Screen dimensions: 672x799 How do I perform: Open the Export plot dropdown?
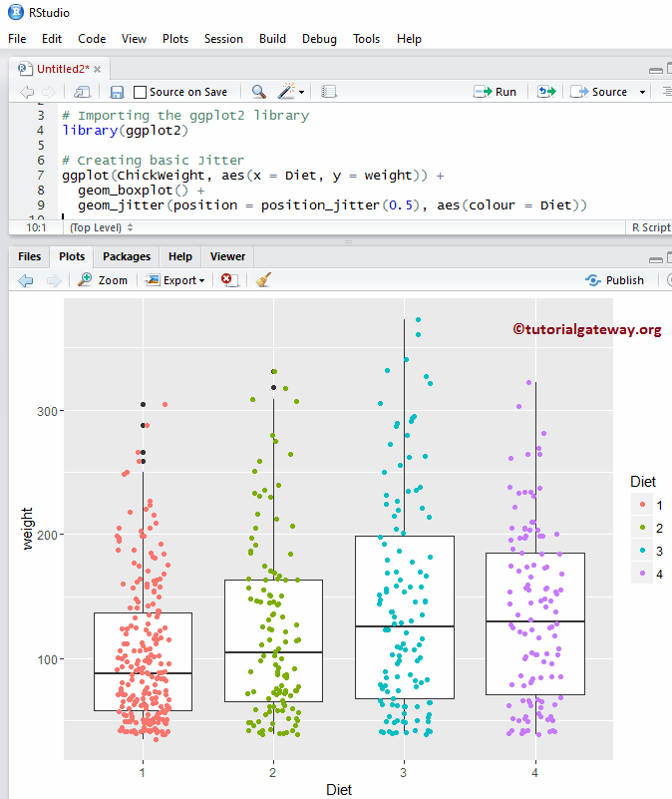[175, 280]
